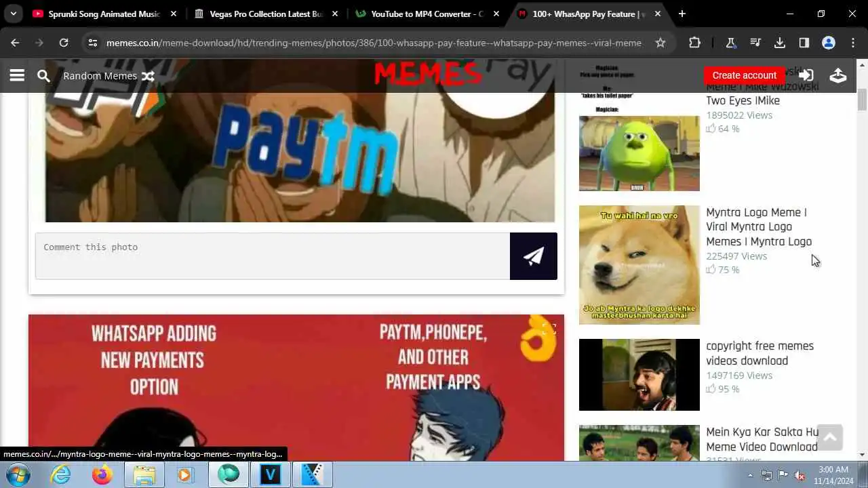
Task: Click the 225497 Views text
Action: coord(736,256)
